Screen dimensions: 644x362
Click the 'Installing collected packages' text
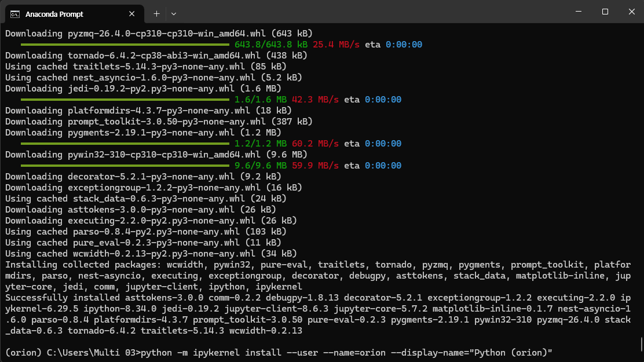(83, 265)
